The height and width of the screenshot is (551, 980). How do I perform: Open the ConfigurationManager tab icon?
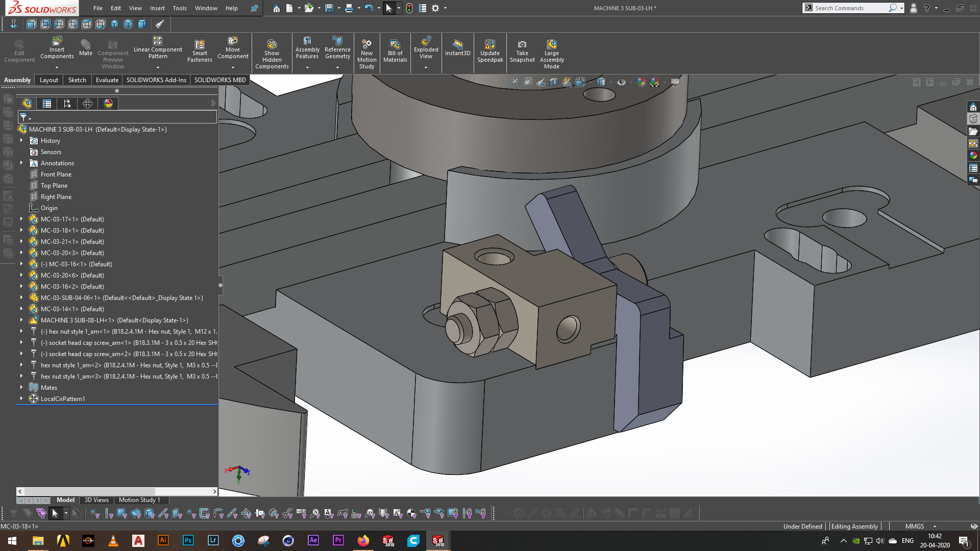pos(67,104)
